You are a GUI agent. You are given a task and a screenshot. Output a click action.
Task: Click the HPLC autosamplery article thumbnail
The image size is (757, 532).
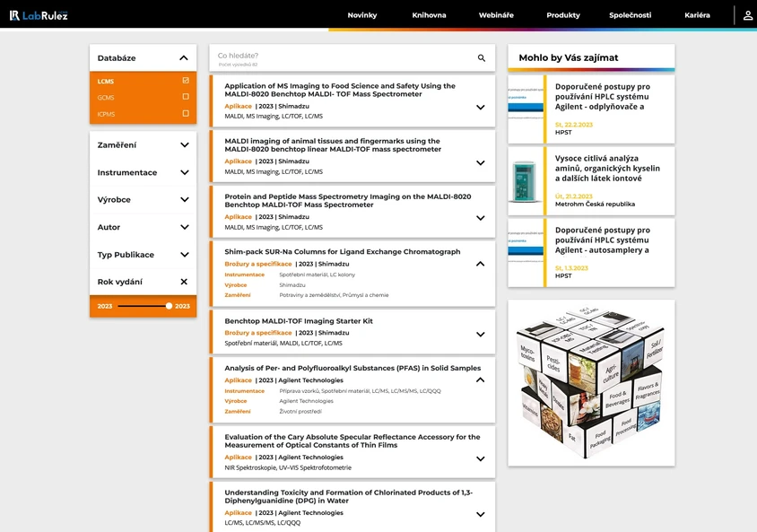526,253
